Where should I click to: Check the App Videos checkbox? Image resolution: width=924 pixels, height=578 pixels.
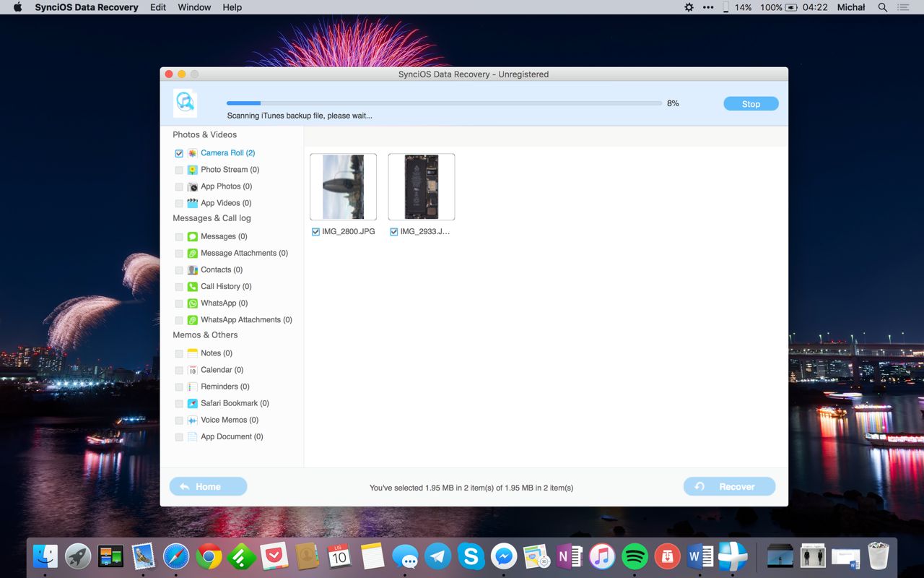(179, 203)
